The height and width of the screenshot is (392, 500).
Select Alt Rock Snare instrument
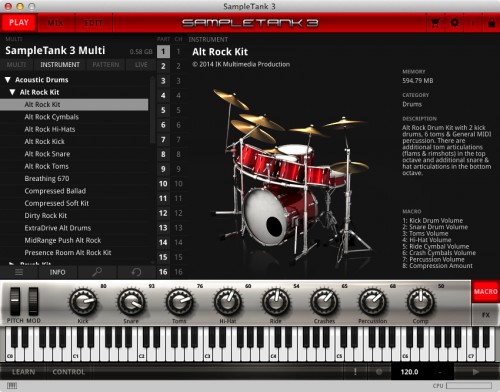pyautogui.click(x=74, y=154)
